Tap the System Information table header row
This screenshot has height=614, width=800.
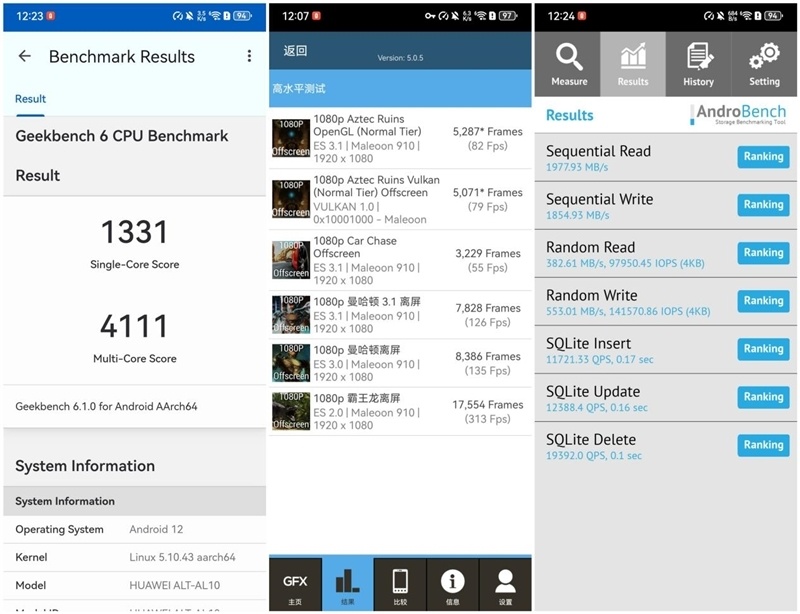click(135, 501)
